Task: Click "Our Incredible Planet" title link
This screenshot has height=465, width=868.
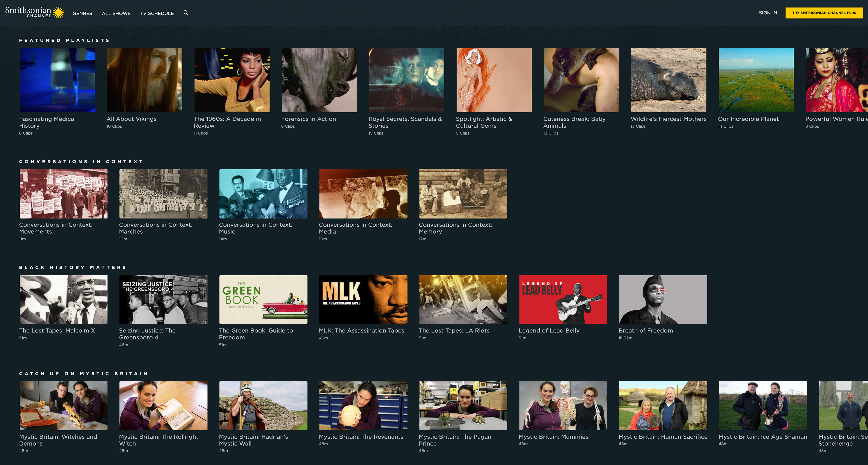Action: [748, 119]
